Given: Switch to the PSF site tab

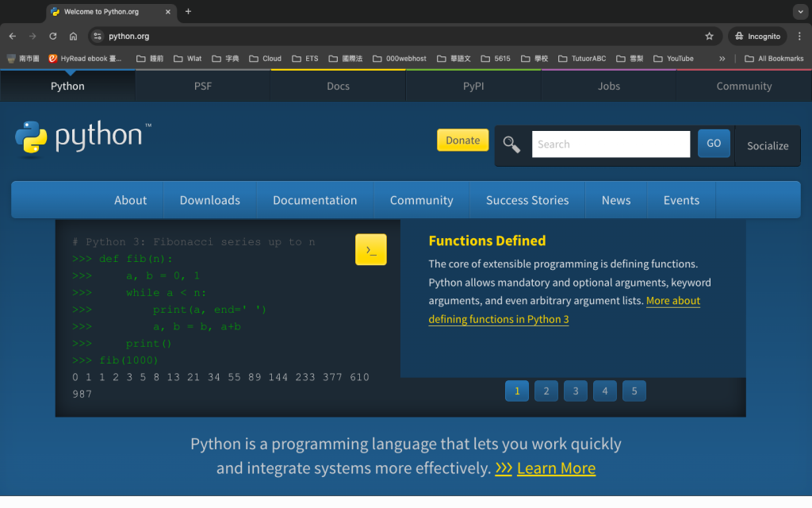Looking at the screenshot, I should (x=203, y=86).
